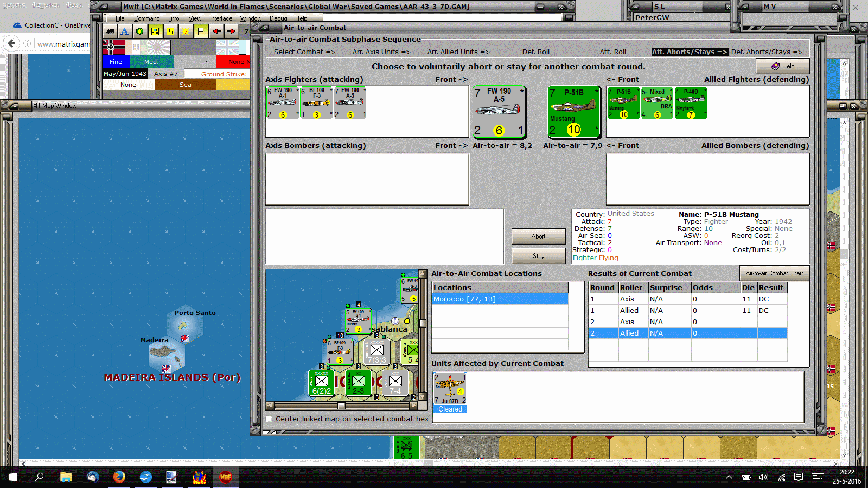Click the yellow 7-4 counter toolbar icon
868x488 pixels.
(x=170, y=31)
